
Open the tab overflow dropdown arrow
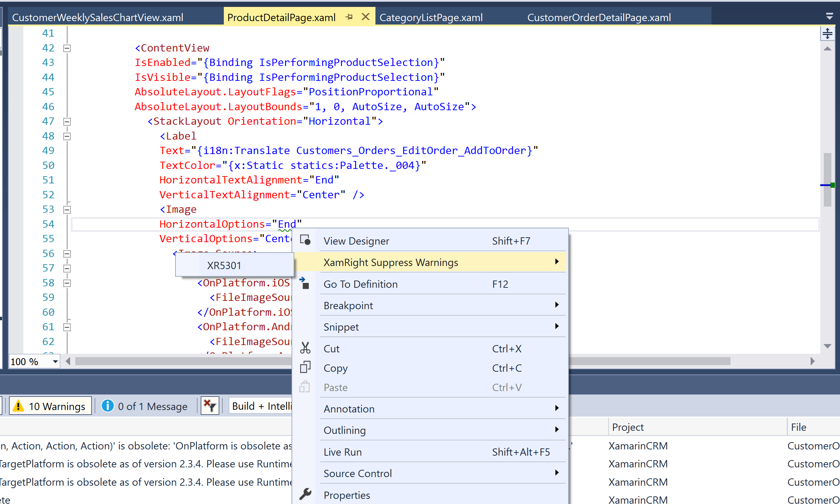click(829, 16)
